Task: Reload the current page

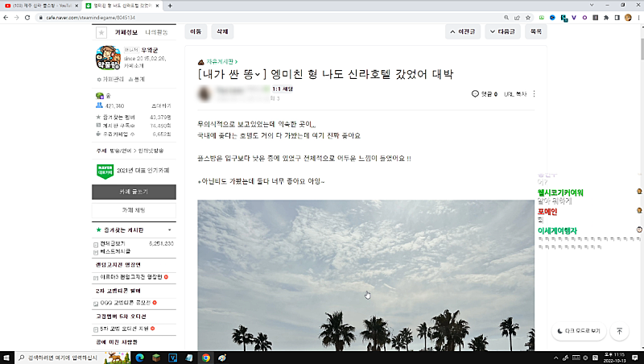Action: tap(27, 18)
